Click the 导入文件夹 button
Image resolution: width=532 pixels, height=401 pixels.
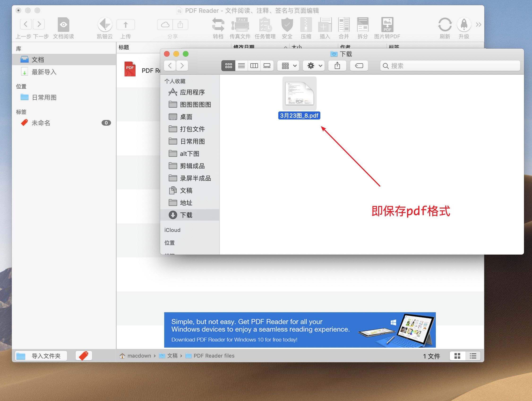41,356
